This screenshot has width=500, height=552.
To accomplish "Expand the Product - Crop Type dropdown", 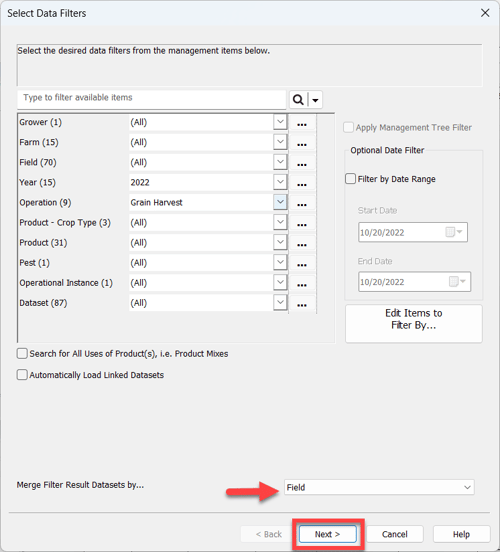I will point(280,222).
